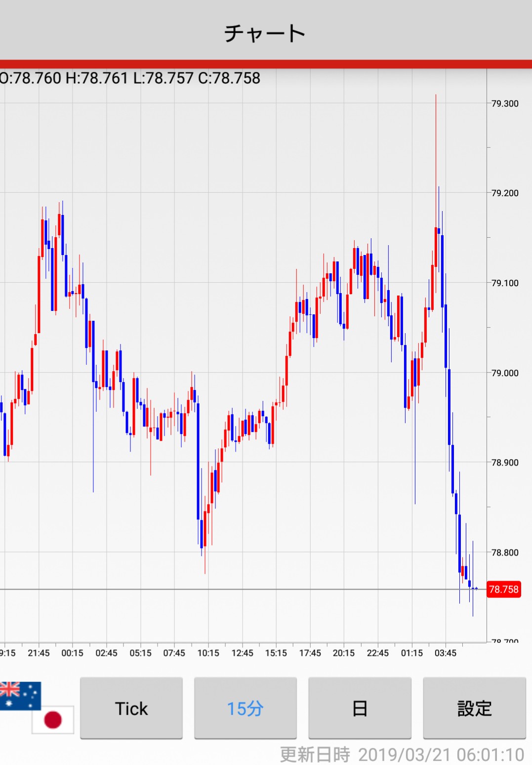Select the 17:45 time axis label
The width and height of the screenshot is (532, 765).
tap(310, 653)
